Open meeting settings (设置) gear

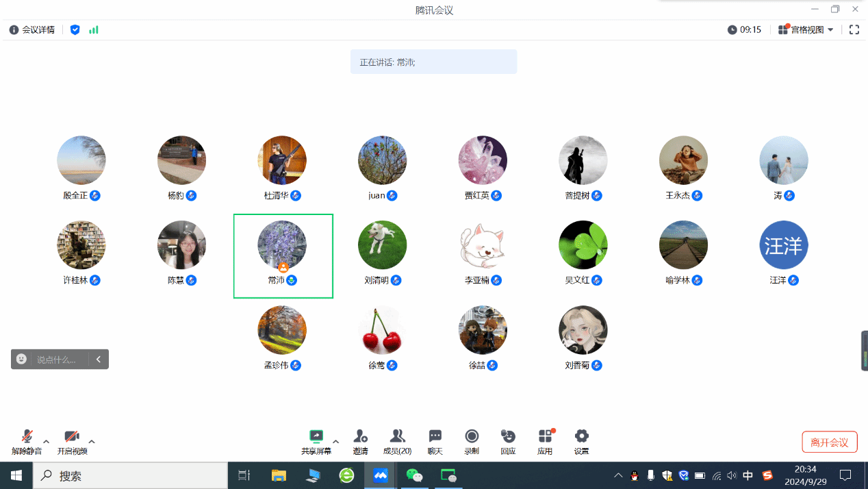tap(581, 437)
